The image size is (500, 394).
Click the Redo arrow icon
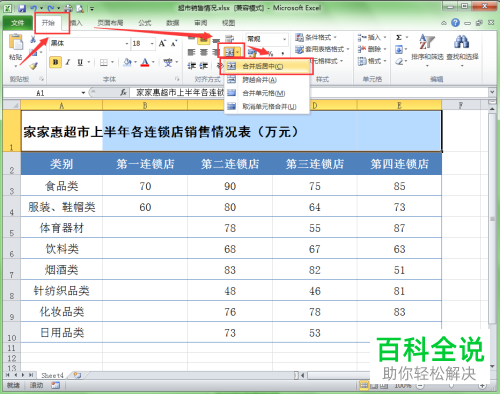pyautogui.click(x=51, y=8)
